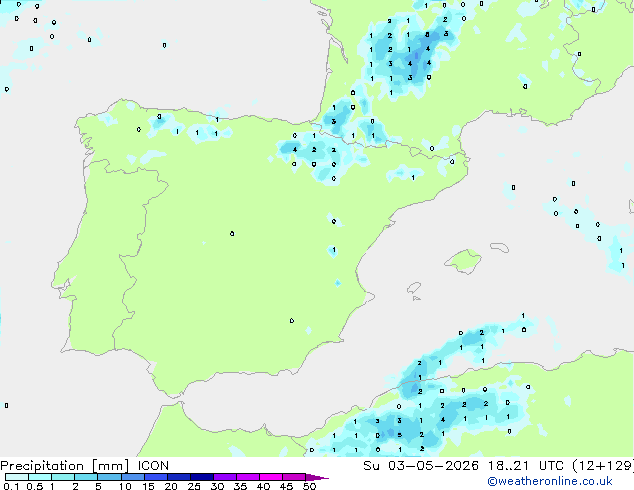
Task: Select the 40–45 mm magenta legend swatch
Action: (x=271, y=477)
